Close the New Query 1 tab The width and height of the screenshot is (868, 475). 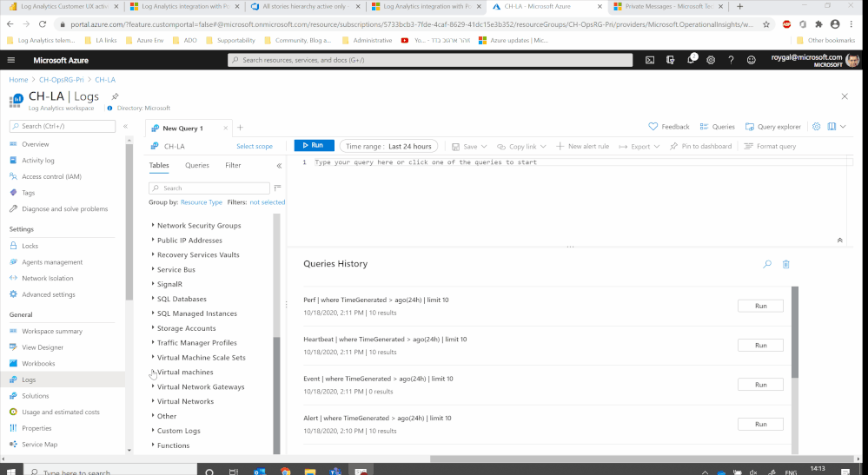[x=225, y=129]
